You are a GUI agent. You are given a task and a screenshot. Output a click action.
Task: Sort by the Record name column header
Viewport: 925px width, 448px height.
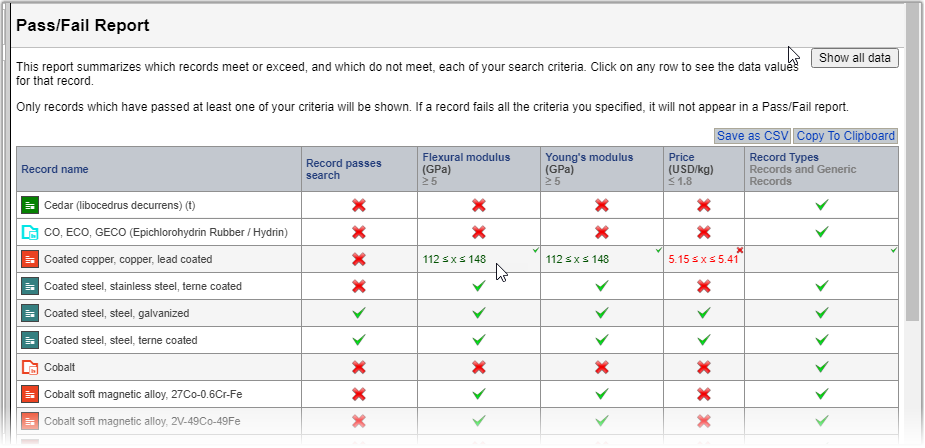55,169
